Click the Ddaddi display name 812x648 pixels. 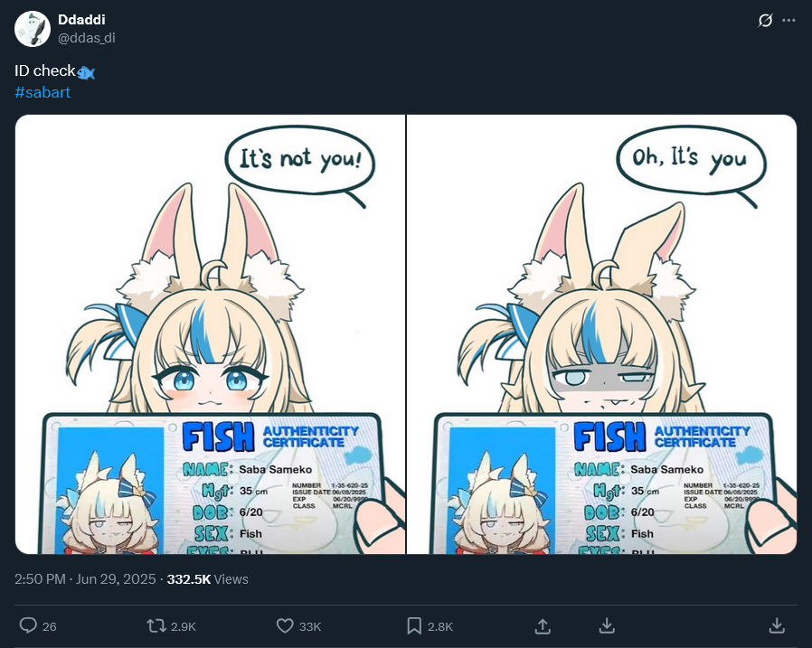(81, 20)
